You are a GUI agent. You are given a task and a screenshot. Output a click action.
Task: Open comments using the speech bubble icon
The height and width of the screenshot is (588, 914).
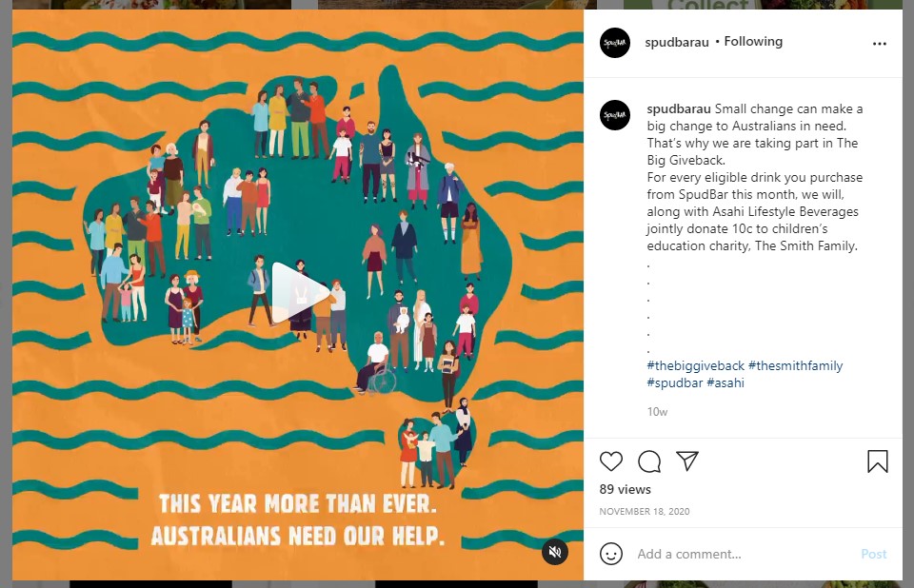coord(648,461)
